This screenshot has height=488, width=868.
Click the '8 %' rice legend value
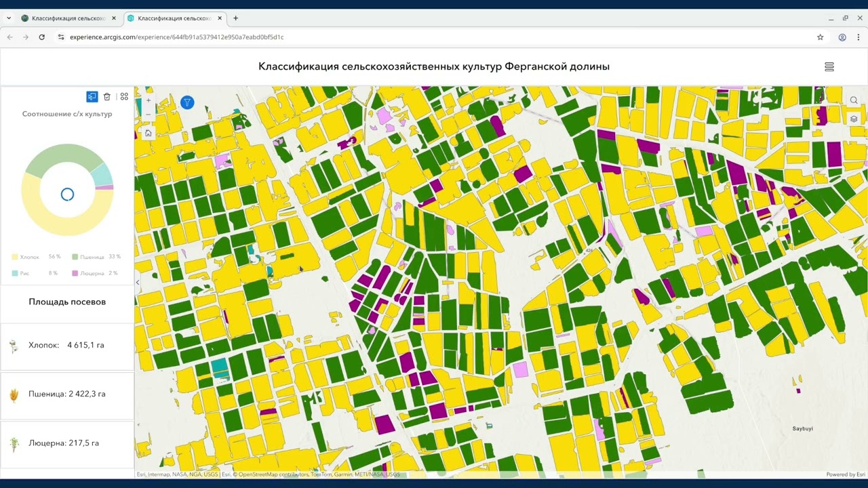[x=53, y=273]
